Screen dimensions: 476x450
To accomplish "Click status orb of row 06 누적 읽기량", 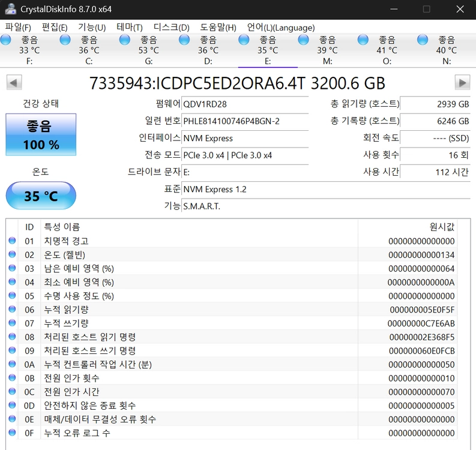I will point(12,309).
